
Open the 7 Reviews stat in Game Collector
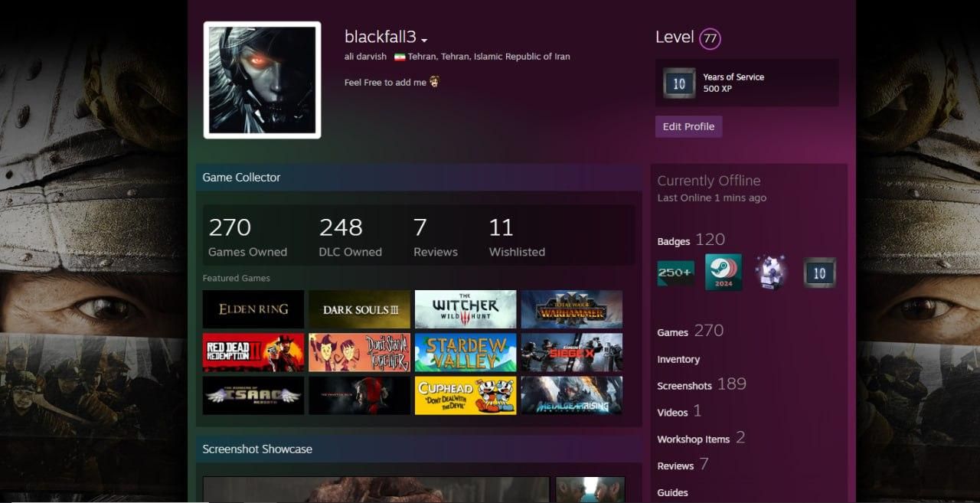[436, 237]
